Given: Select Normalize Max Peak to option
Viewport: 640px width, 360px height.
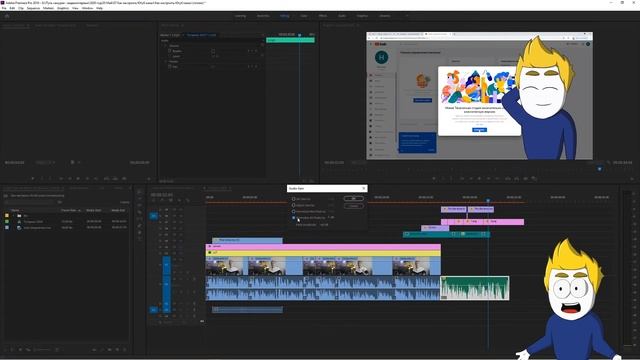Looking at the screenshot, I should pos(293,211).
